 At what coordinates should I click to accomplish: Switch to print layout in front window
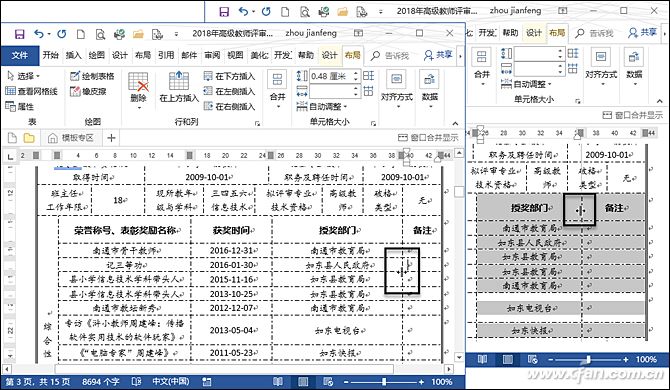[303, 382]
